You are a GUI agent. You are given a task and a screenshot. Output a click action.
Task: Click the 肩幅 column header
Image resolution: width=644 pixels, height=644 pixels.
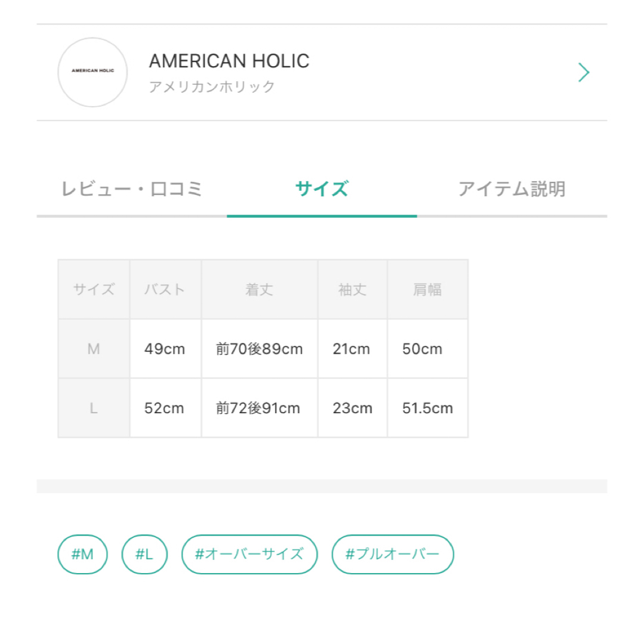428,290
